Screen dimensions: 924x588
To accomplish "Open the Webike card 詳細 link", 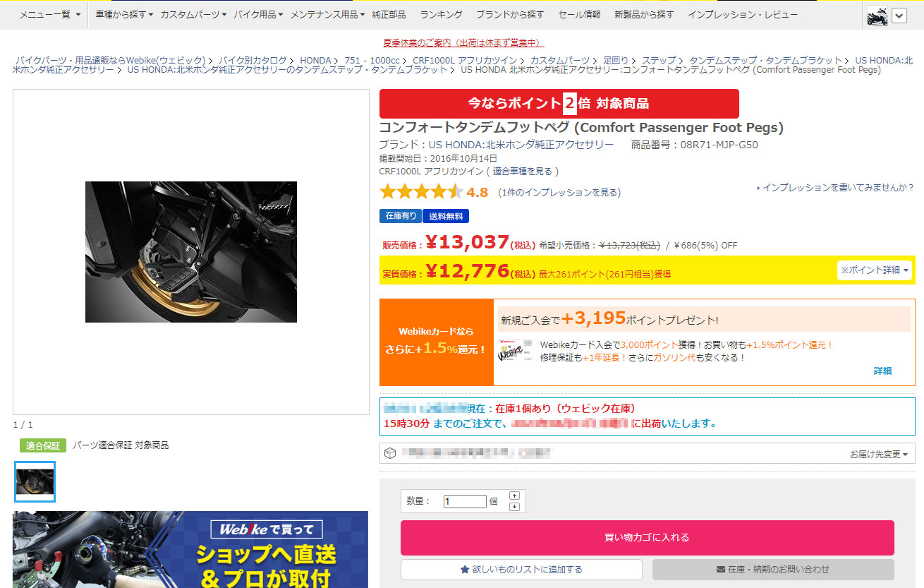I will (882, 371).
